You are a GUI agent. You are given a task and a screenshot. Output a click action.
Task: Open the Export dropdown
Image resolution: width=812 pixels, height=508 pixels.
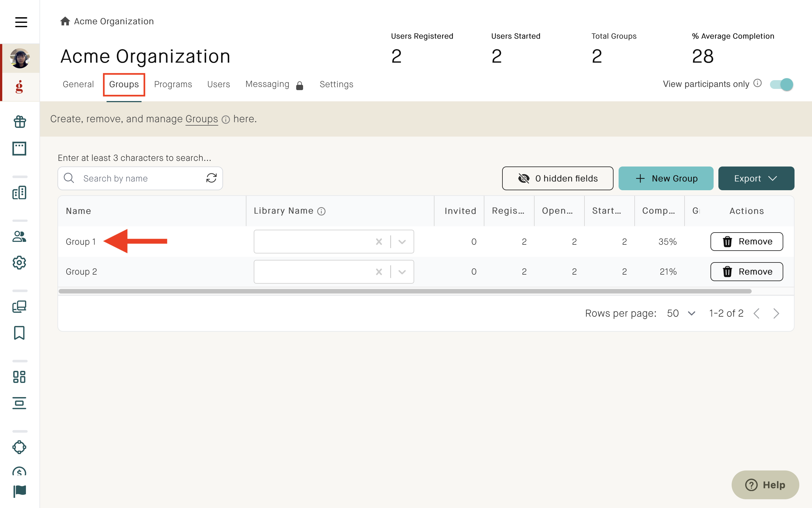tap(756, 178)
